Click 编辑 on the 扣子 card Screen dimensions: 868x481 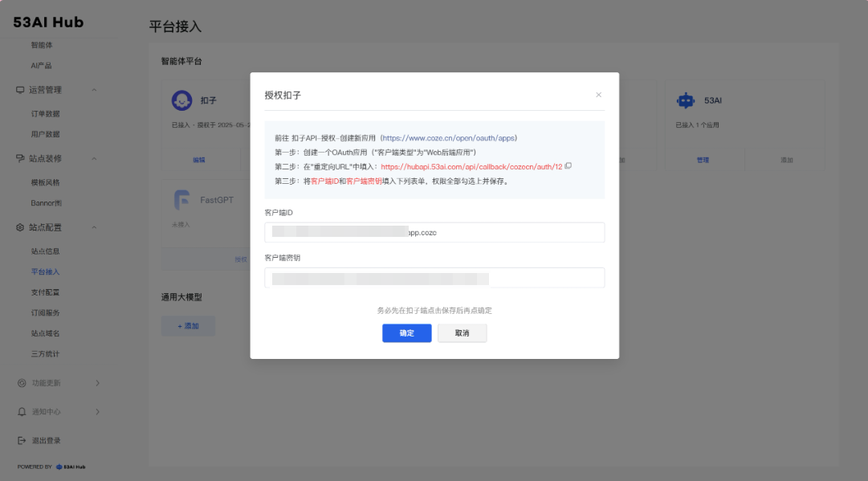[x=198, y=160]
